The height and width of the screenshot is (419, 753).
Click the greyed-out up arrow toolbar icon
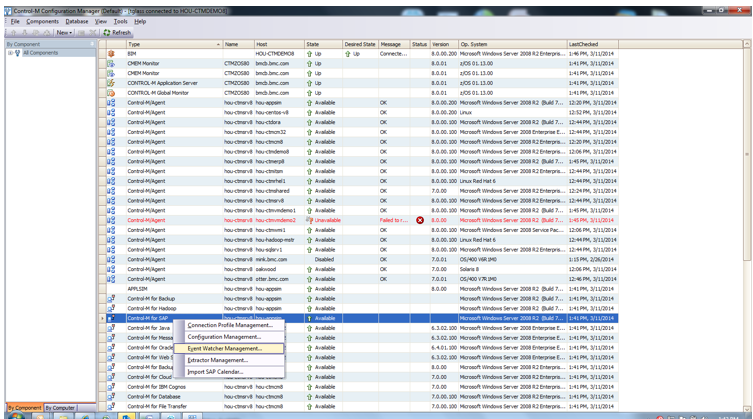pos(13,33)
